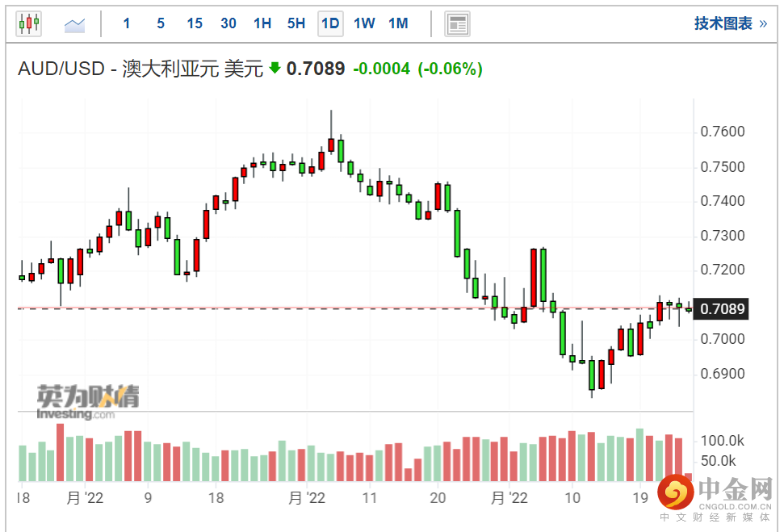The width and height of the screenshot is (784, 532).
Task: Choose the 1H timeframe
Action: [262, 23]
